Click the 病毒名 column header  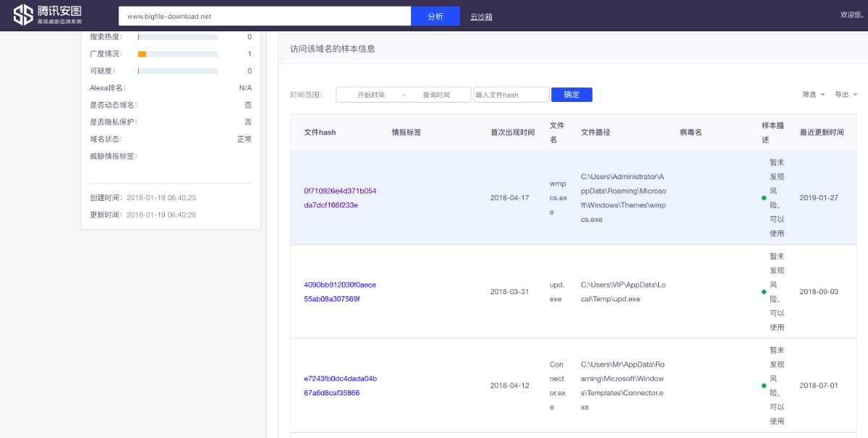[691, 132]
